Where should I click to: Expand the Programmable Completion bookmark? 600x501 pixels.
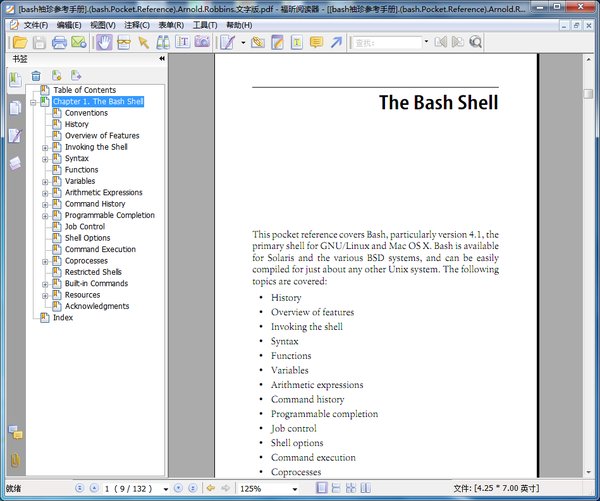click(x=45, y=216)
